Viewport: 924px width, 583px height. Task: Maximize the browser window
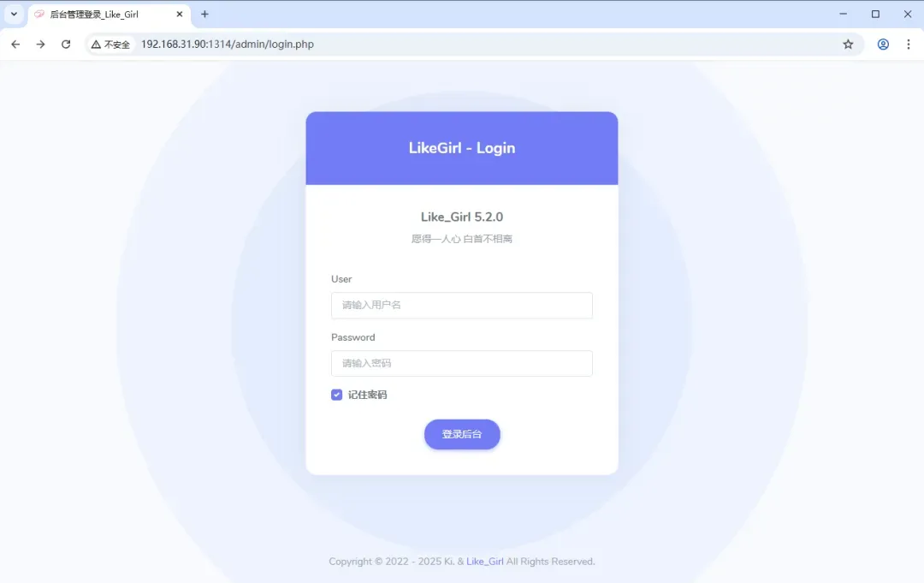click(876, 15)
